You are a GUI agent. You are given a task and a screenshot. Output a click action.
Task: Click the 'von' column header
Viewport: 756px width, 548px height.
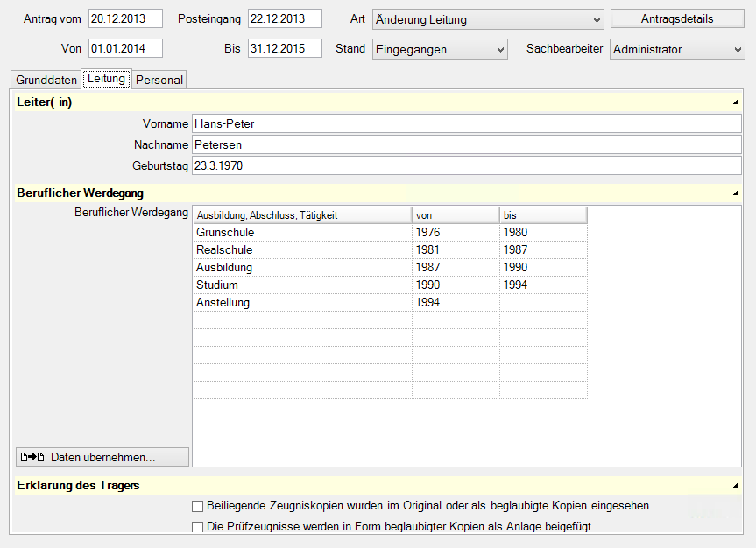pyautogui.click(x=456, y=214)
